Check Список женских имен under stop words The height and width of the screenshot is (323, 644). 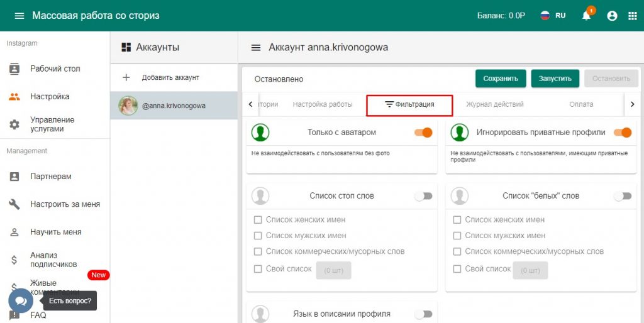point(258,220)
